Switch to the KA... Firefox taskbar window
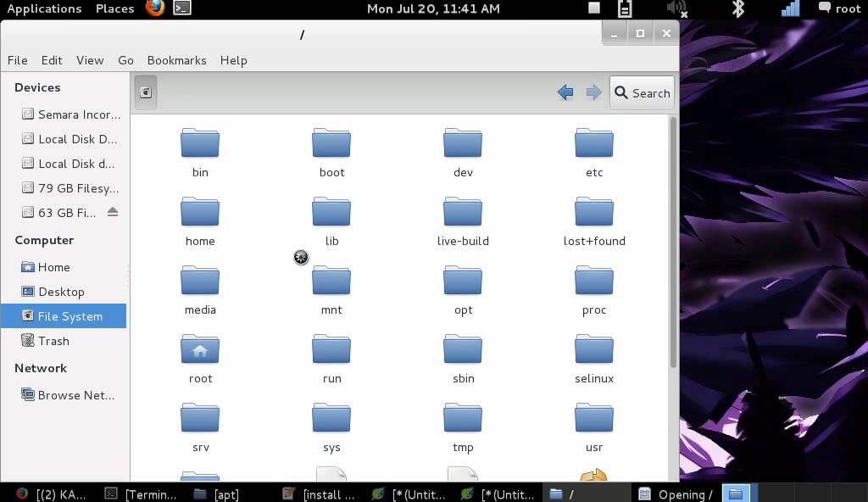 tap(50, 494)
